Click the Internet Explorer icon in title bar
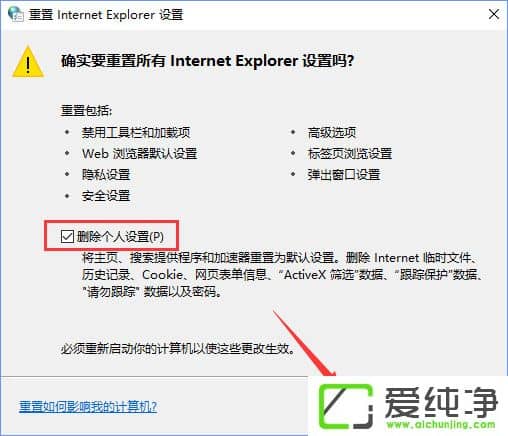This screenshot has height=436, width=508. [x=15, y=14]
